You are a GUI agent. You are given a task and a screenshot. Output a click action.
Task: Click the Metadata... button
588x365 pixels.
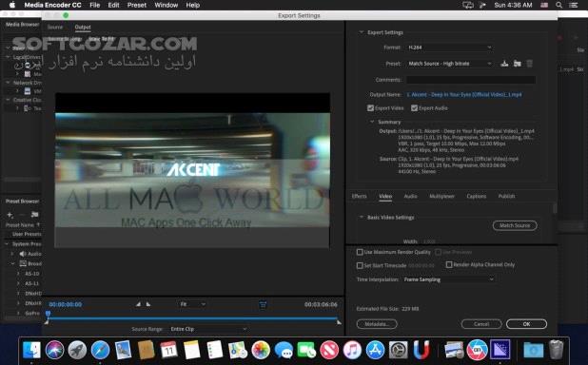(x=377, y=324)
